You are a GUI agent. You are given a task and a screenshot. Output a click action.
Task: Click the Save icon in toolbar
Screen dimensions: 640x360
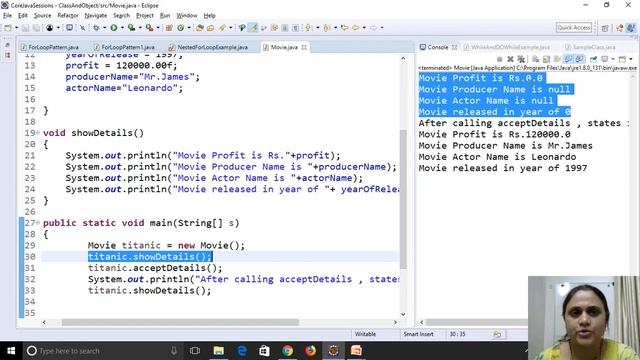click(x=25, y=28)
